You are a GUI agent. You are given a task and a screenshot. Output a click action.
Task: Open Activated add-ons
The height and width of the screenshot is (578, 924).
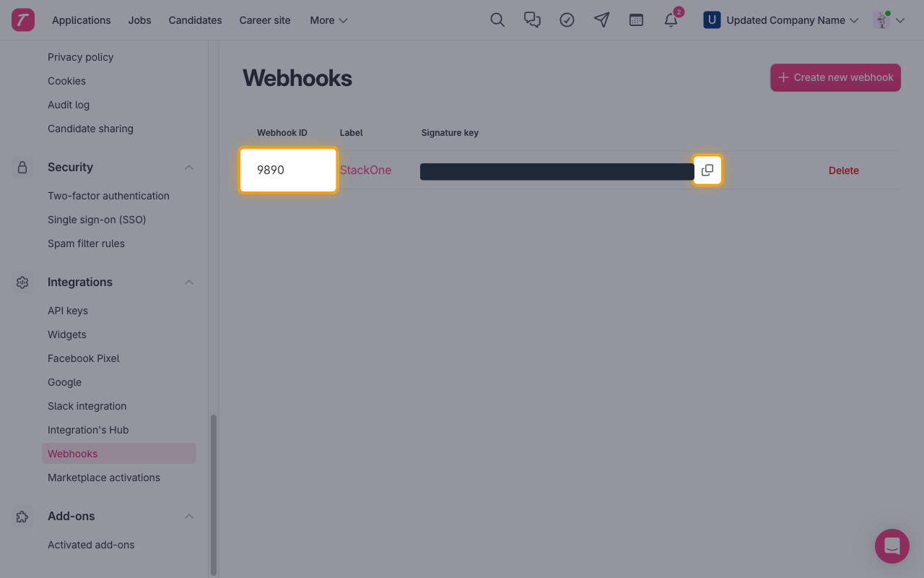tap(91, 545)
